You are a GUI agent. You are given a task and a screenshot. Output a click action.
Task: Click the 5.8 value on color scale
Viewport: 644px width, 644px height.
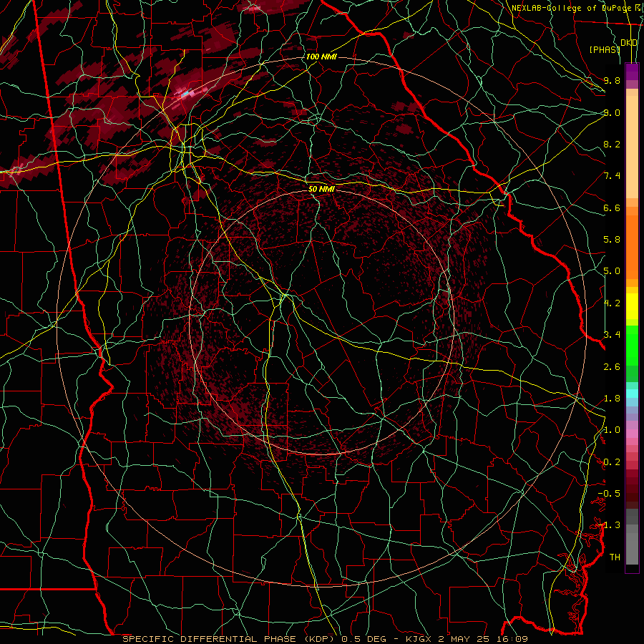612,240
